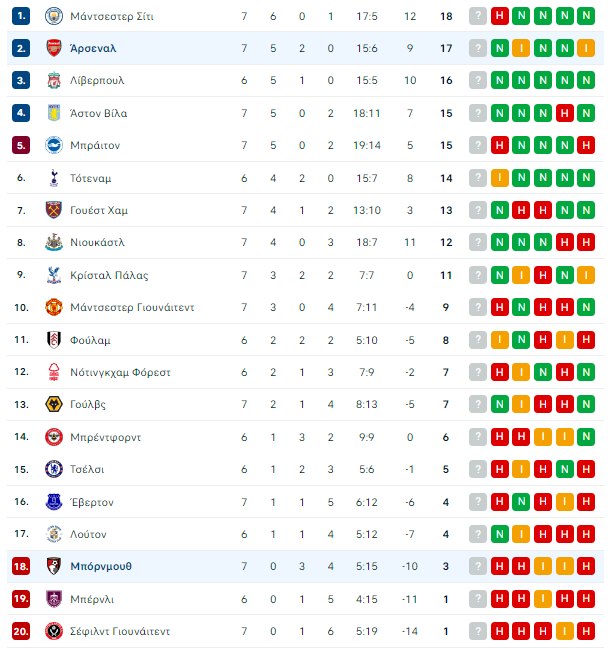Click the red position badge 19 for Μπέρνλι

coord(21,599)
